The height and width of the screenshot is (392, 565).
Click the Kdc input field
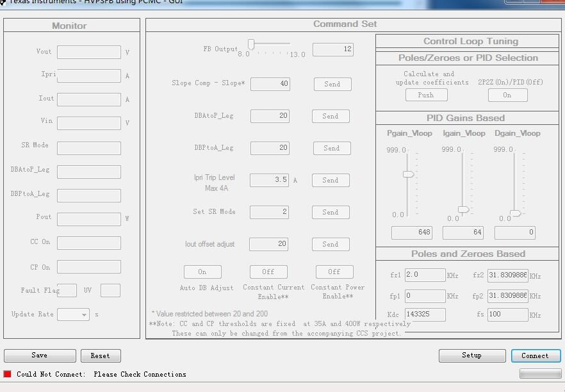425,314
